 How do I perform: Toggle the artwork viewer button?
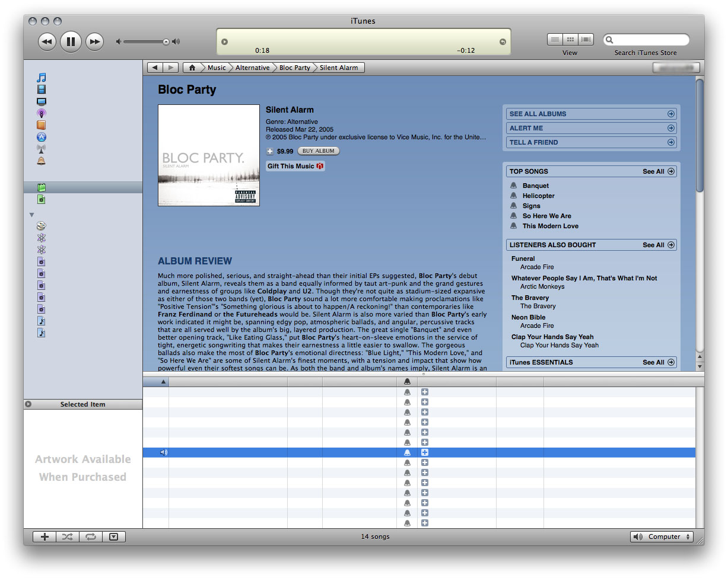click(x=114, y=537)
